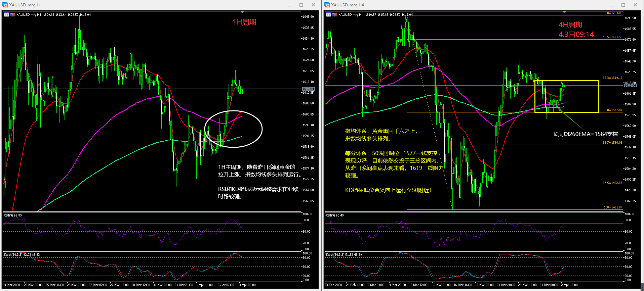
Task: Select the 'KD指标低位金叉向上运行至50附近!' annotation
Action: [388, 190]
